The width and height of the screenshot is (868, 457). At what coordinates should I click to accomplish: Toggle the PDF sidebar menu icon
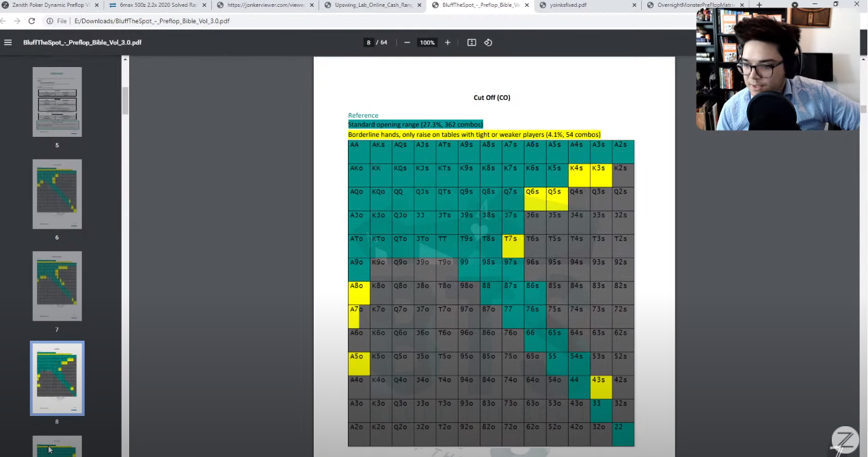coord(8,42)
